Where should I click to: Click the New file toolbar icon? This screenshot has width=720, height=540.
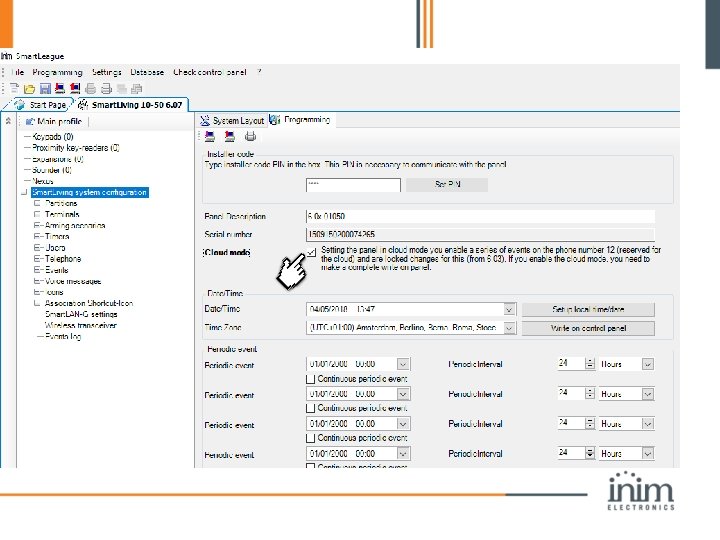(15, 89)
